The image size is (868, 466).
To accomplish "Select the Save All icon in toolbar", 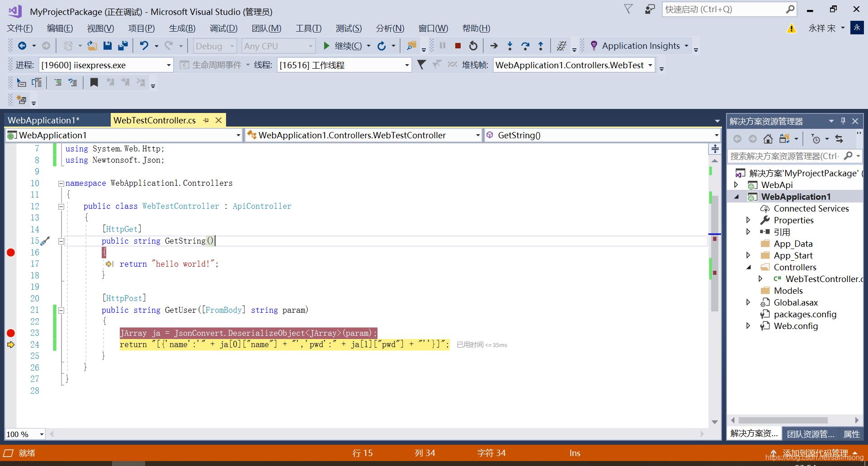I will pos(123,46).
